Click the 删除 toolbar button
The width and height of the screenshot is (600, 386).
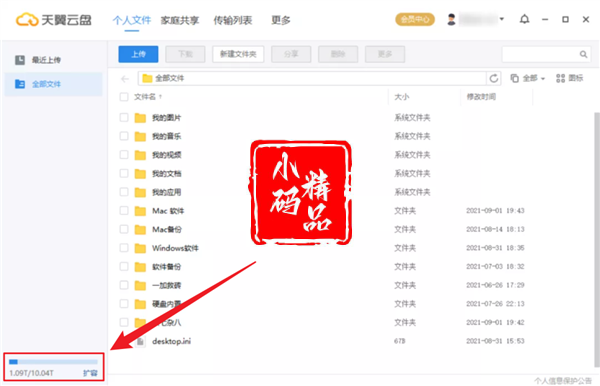coord(338,54)
